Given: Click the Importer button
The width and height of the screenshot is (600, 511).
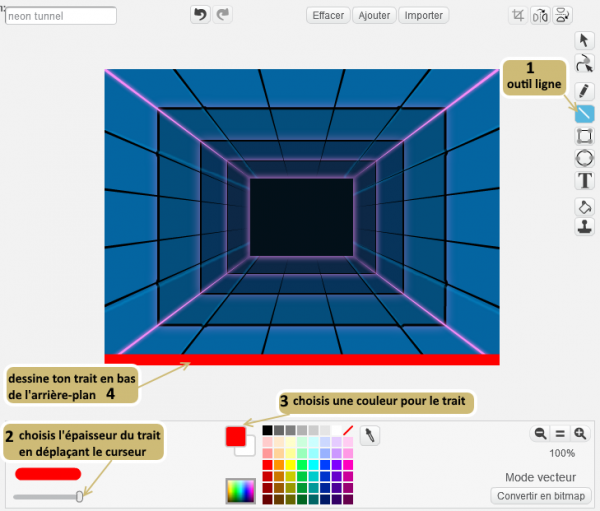Looking at the screenshot, I should click(x=423, y=16).
